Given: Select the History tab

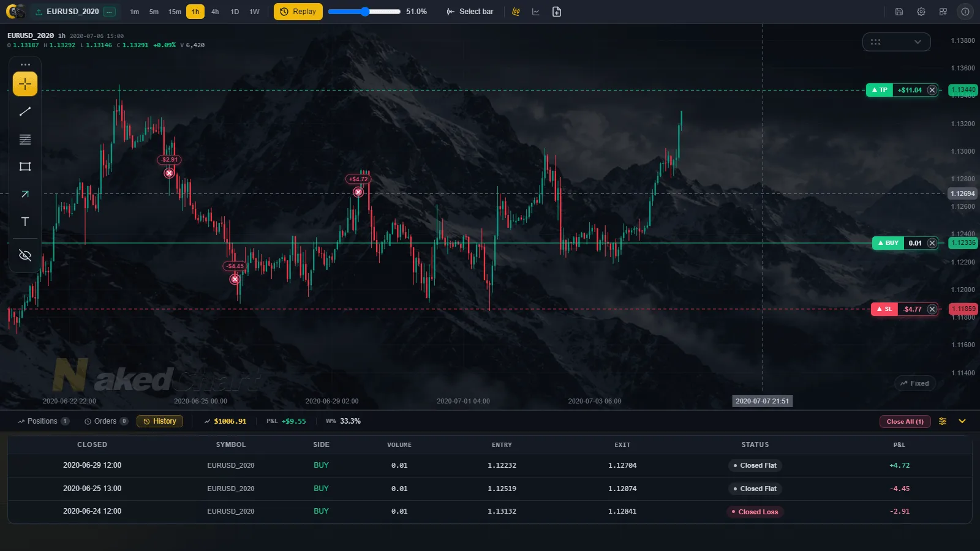Looking at the screenshot, I should pyautogui.click(x=160, y=421).
